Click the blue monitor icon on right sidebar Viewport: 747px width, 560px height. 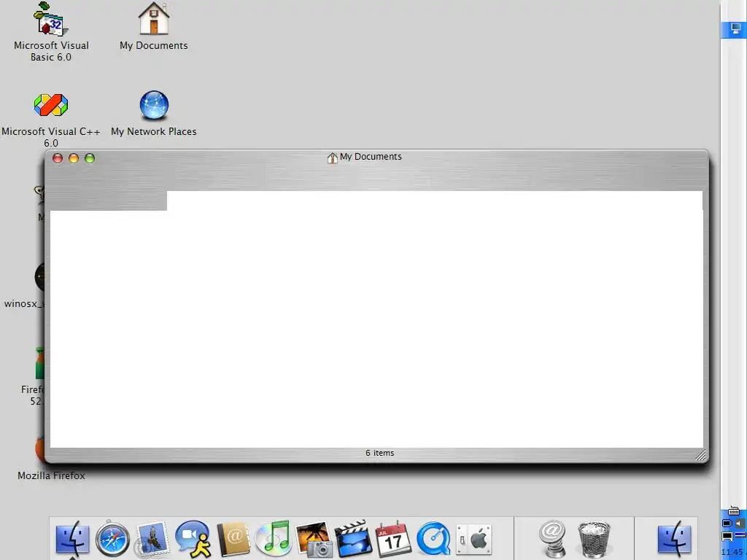pos(736,29)
